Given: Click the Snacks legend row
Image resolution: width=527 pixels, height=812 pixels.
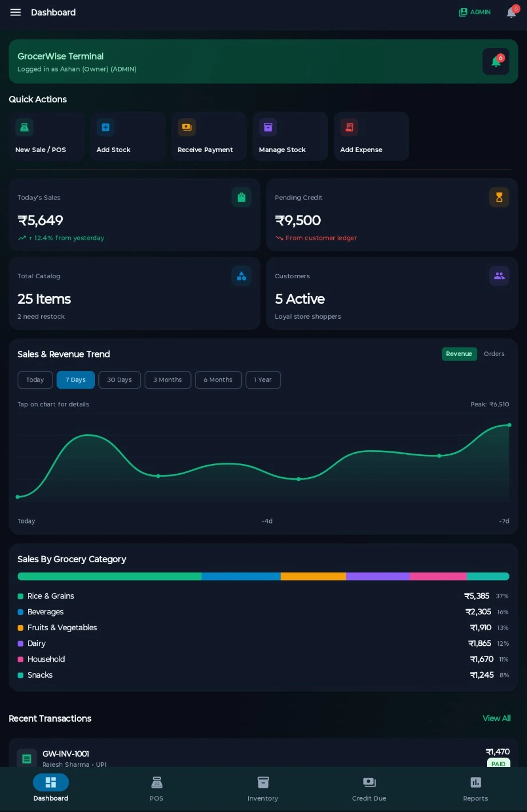Looking at the screenshot, I should click(263, 675).
